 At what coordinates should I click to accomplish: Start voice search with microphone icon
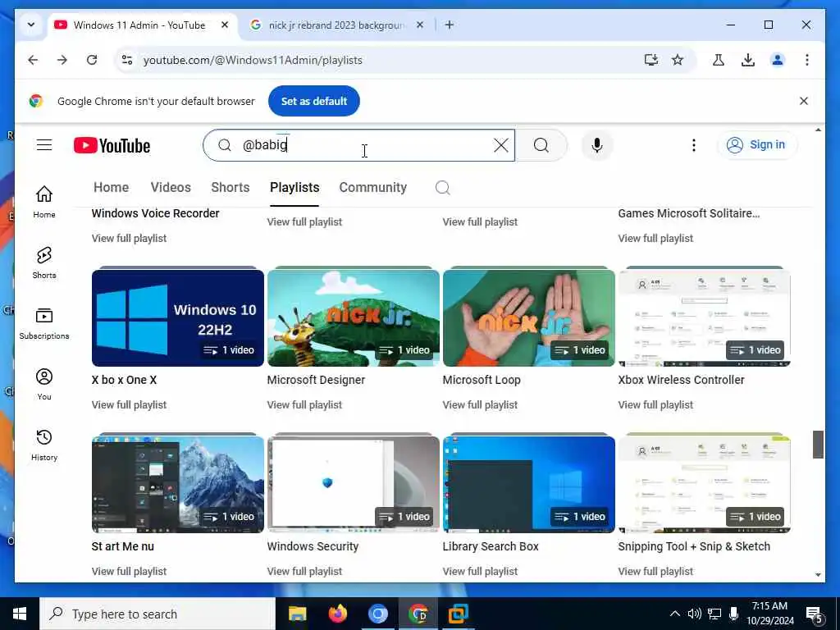tap(597, 145)
